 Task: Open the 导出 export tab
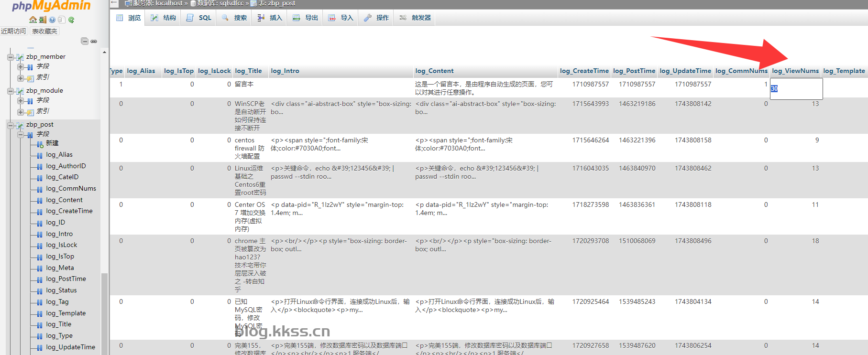306,18
